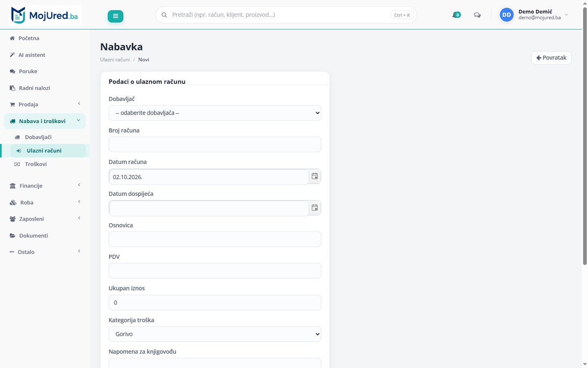Click the Financije bank icon
The image size is (588, 368).
13,186
